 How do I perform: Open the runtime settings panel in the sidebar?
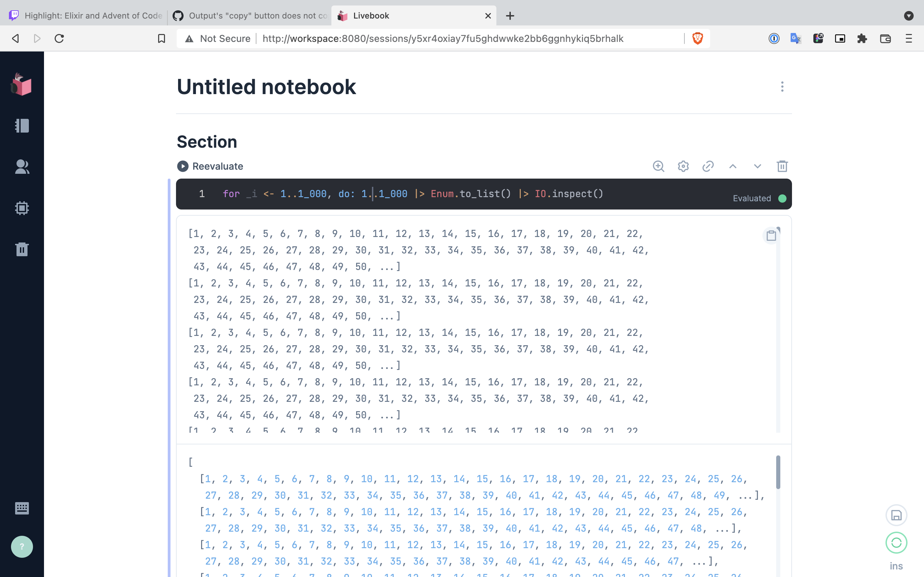click(x=22, y=208)
